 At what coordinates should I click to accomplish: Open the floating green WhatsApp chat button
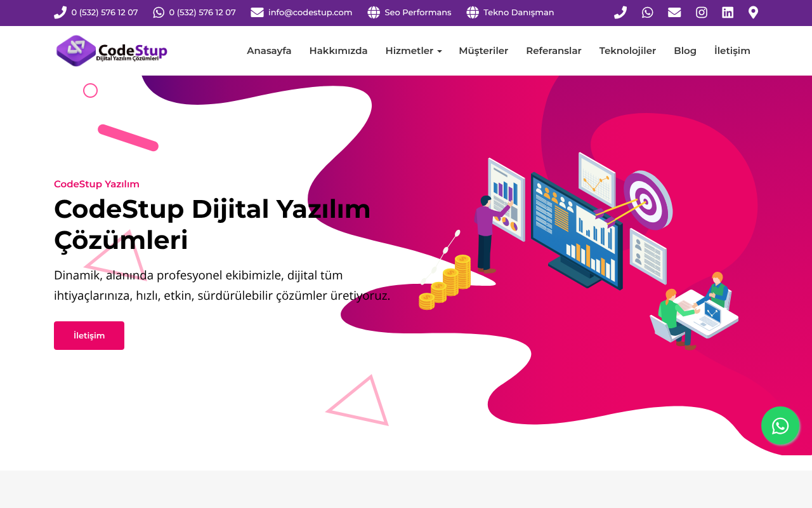tap(780, 425)
